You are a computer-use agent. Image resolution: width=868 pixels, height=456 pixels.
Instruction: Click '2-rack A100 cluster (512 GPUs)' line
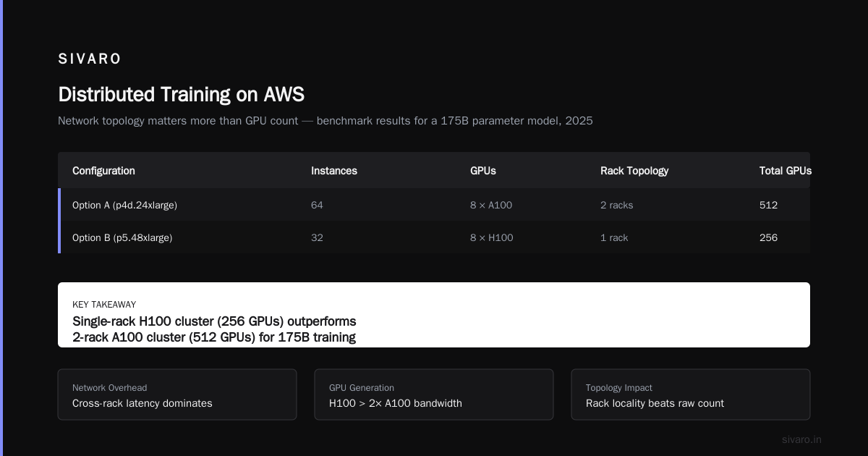(x=214, y=337)
